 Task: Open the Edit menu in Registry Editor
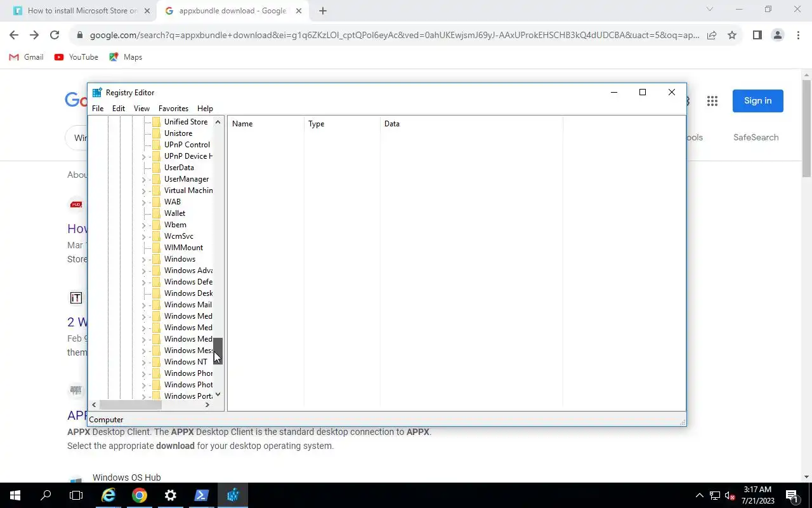(119, 109)
